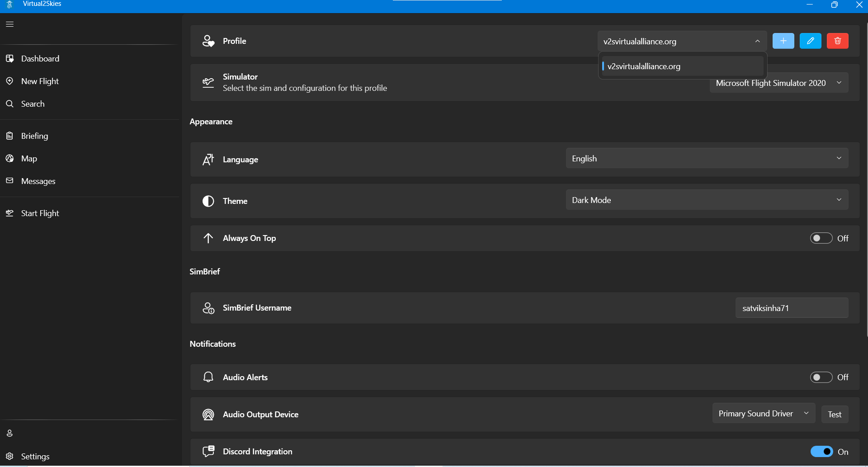Click the Audio Alerts bell icon

coord(208,377)
